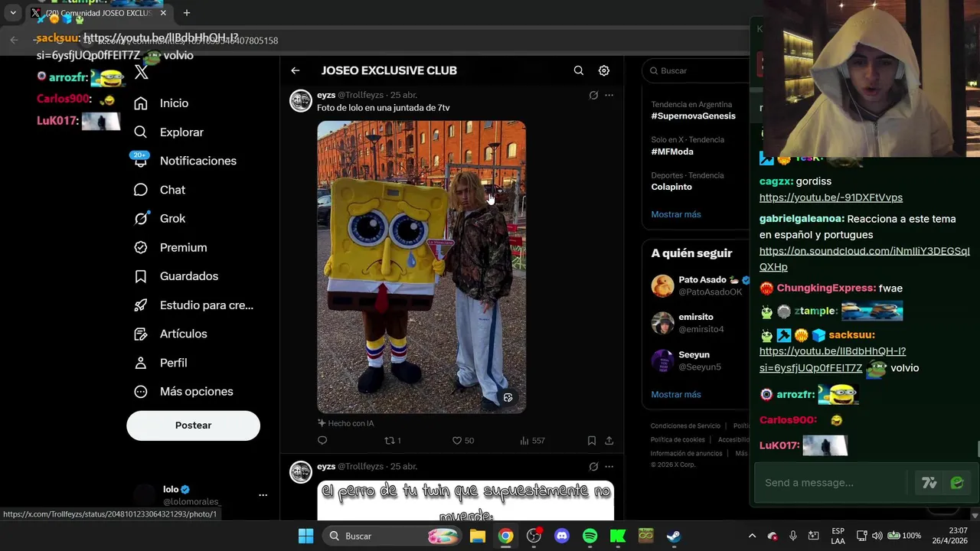Click the Postear button
The width and height of the screenshot is (980, 551).
point(193,425)
